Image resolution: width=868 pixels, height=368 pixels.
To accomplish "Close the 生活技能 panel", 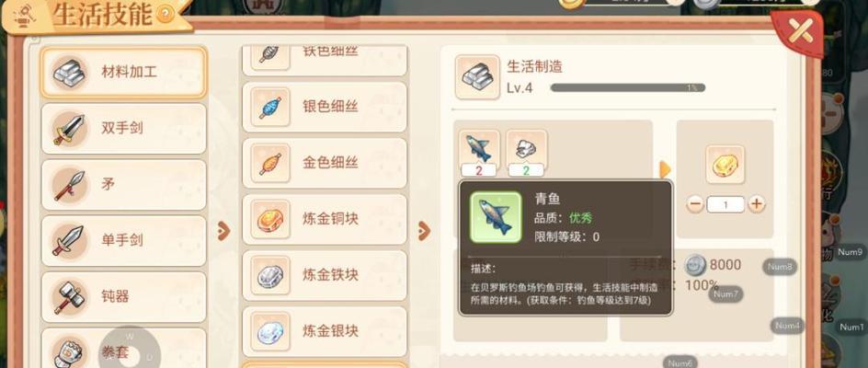I will tap(799, 31).
